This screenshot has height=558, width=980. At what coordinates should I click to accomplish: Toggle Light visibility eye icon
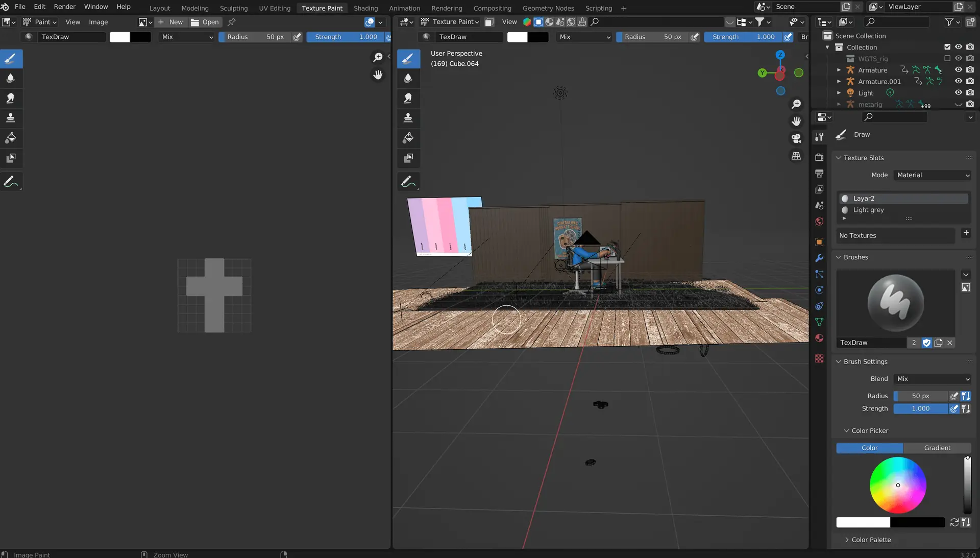click(x=958, y=93)
